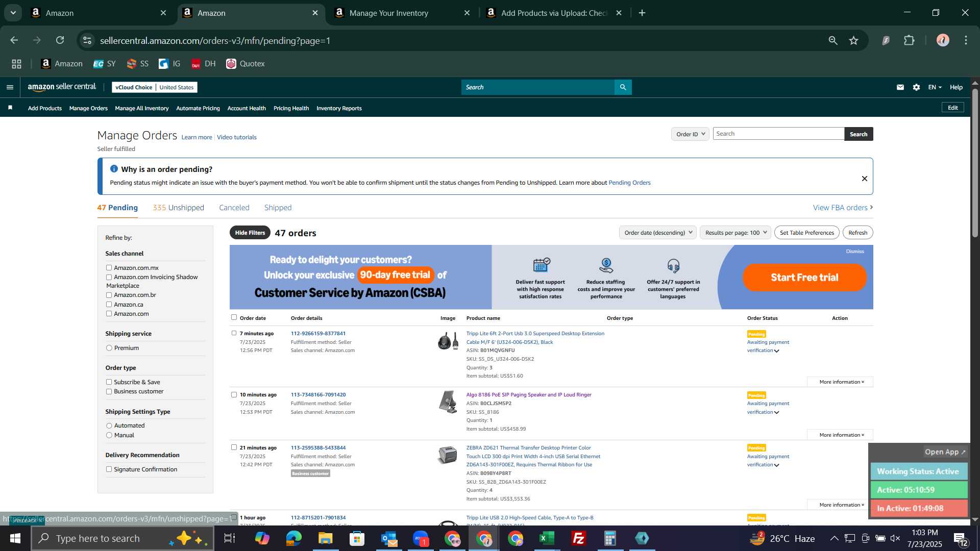The height and width of the screenshot is (551, 980).
Task: Click the Hide Filters button
Action: pyautogui.click(x=250, y=233)
